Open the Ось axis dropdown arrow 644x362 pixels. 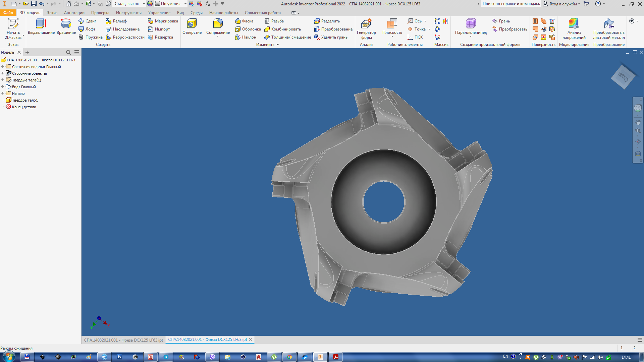(x=425, y=21)
